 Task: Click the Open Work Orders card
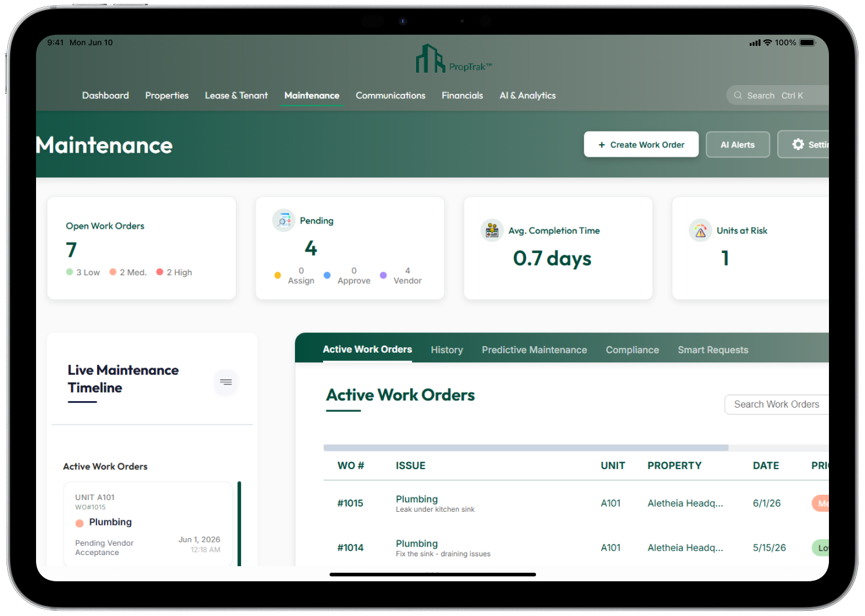pos(142,248)
